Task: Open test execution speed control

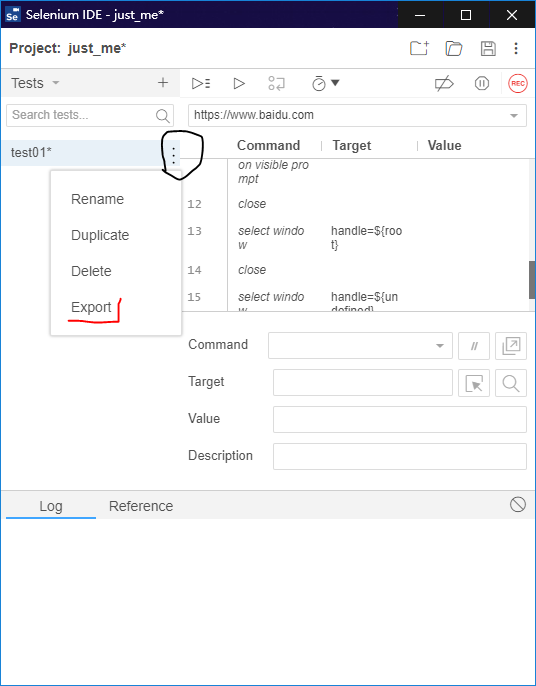Action: coord(326,83)
